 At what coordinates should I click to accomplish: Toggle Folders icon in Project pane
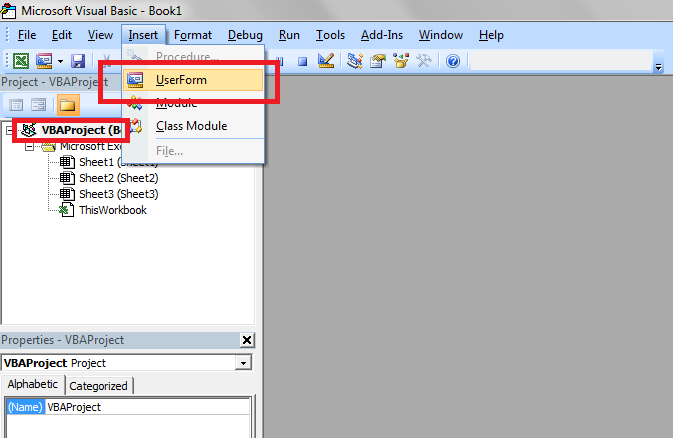tap(68, 105)
